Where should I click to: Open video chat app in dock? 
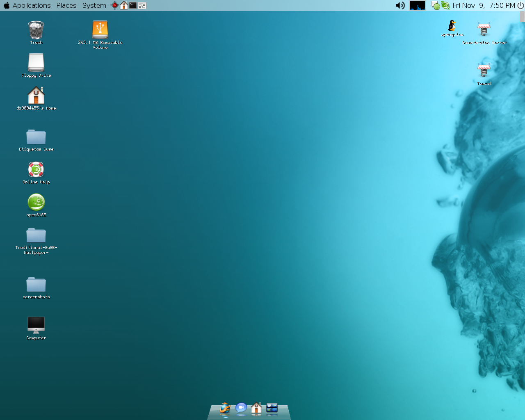241,409
